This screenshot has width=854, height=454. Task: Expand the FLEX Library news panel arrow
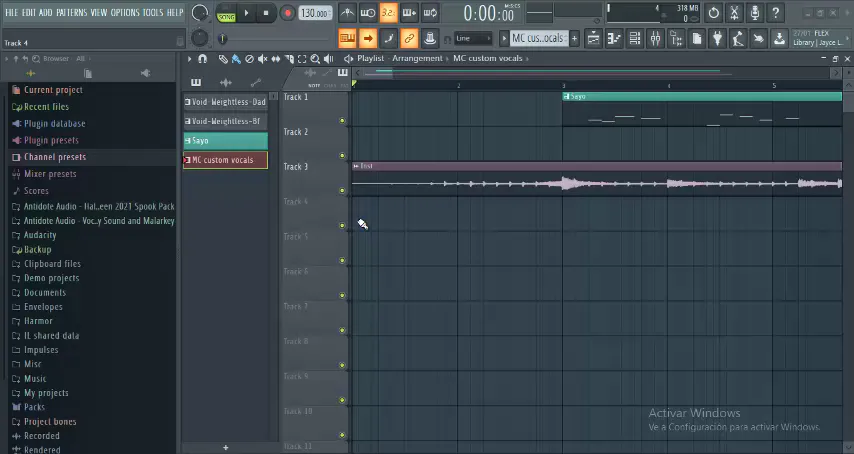pyautogui.click(x=847, y=38)
